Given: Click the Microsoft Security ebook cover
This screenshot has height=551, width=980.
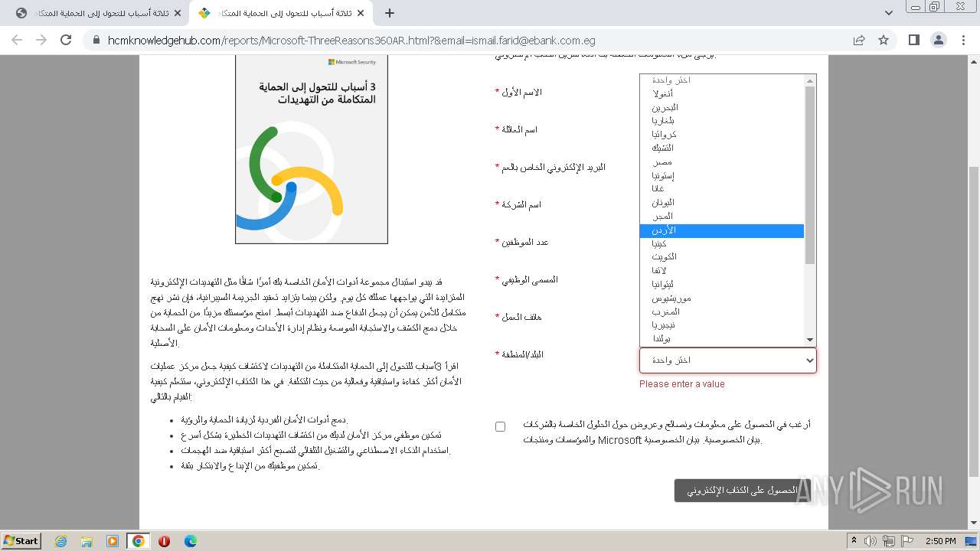Looking at the screenshot, I should point(312,149).
